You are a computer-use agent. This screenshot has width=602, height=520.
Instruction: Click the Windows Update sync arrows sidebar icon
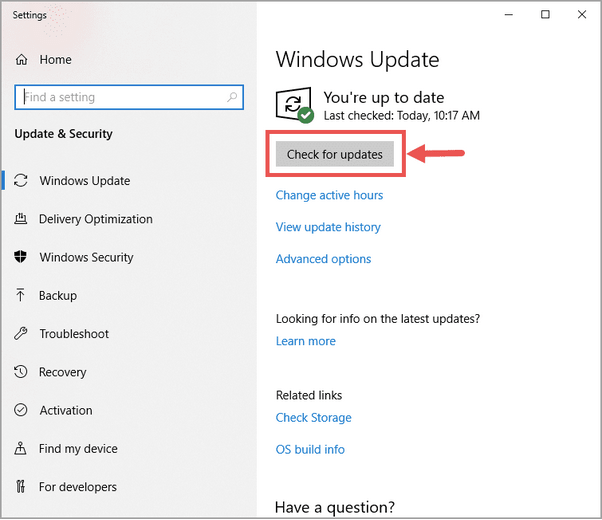[21, 181]
